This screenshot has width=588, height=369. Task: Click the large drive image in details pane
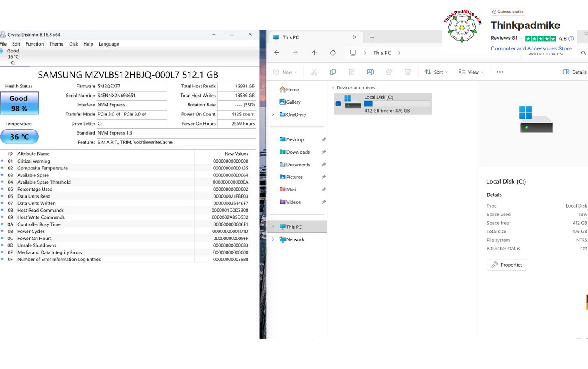point(536,119)
